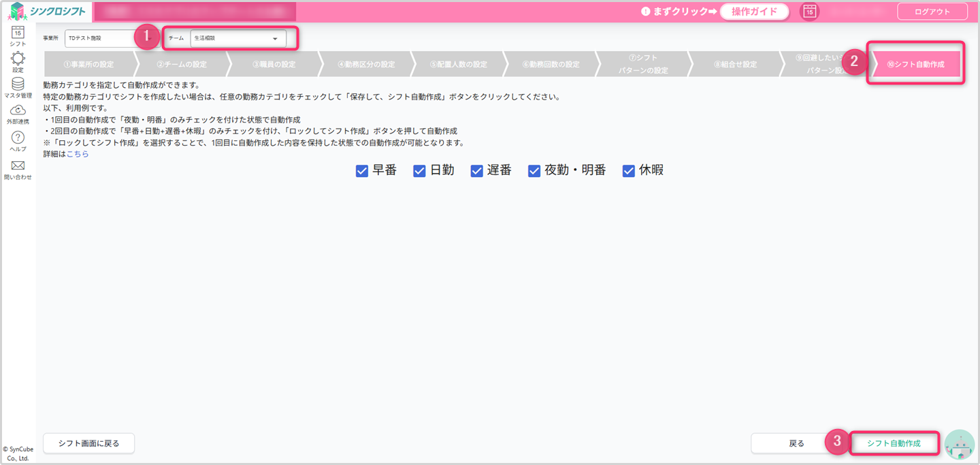Toggle the 早番 checkbox
The width and height of the screenshot is (980, 465).
tap(362, 171)
